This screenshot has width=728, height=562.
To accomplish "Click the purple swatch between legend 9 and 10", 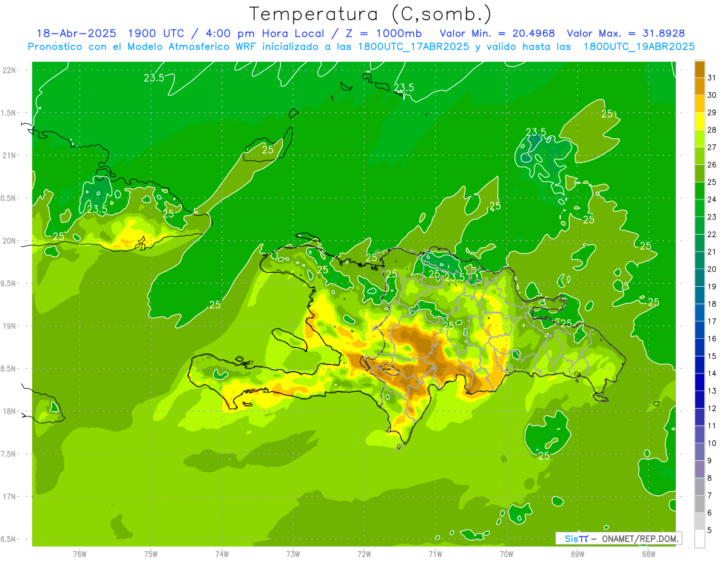I will tap(699, 452).
